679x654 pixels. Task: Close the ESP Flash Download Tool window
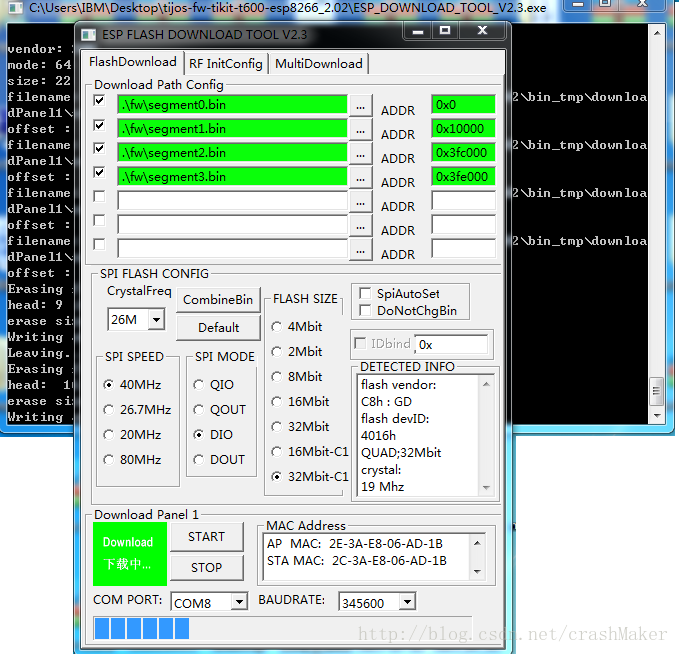pyautogui.click(x=482, y=30)
